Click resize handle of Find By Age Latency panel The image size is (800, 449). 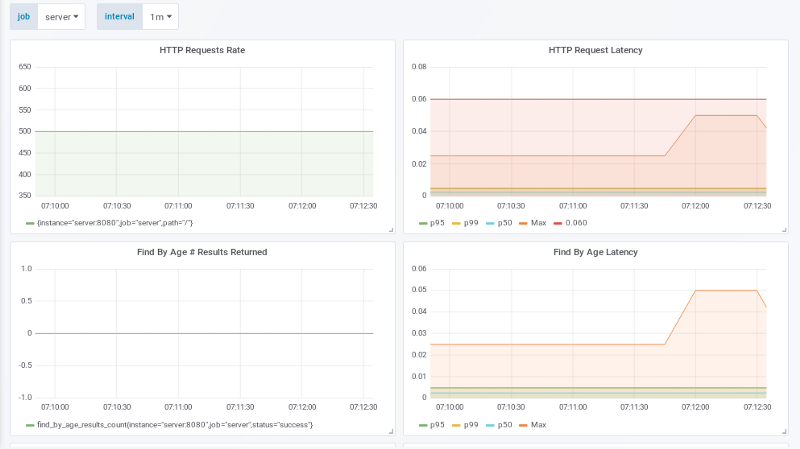[784, 432]
